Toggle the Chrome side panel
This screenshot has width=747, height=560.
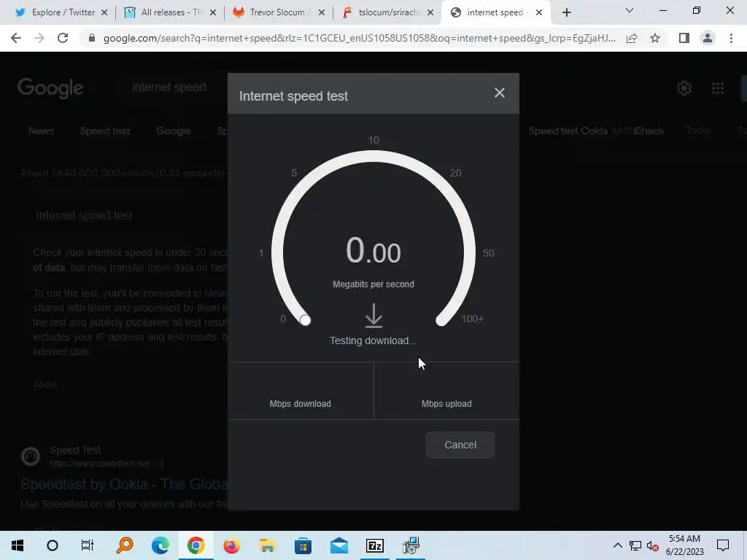pos(684,38)
